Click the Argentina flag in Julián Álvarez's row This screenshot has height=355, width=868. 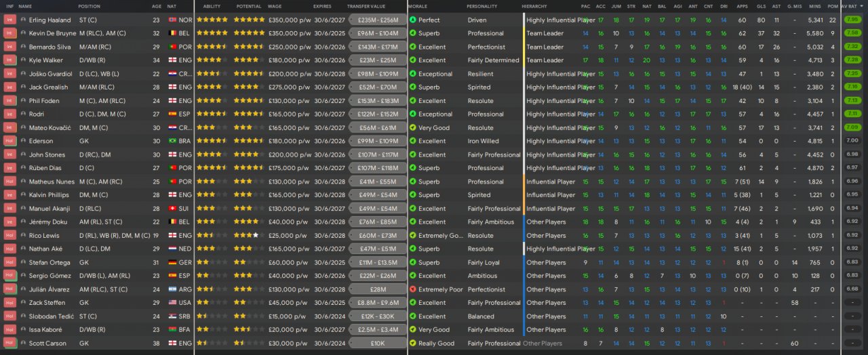(x=172, y=289)
